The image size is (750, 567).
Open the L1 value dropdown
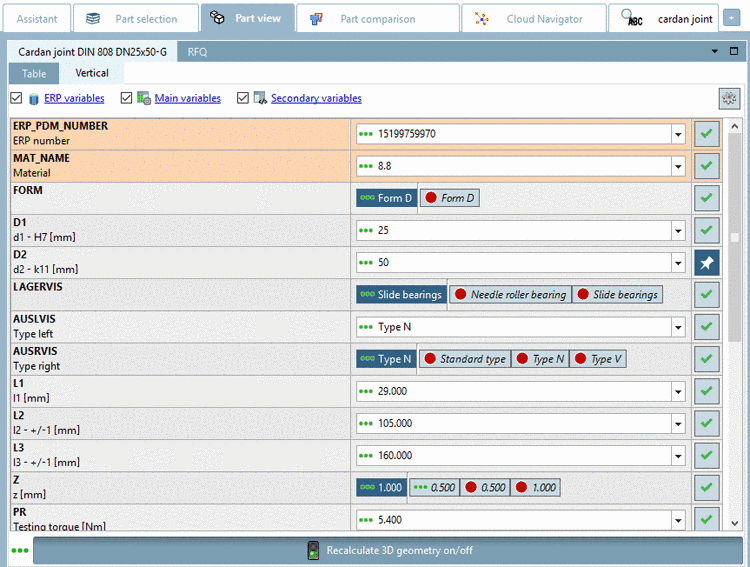tap(678, 391)
